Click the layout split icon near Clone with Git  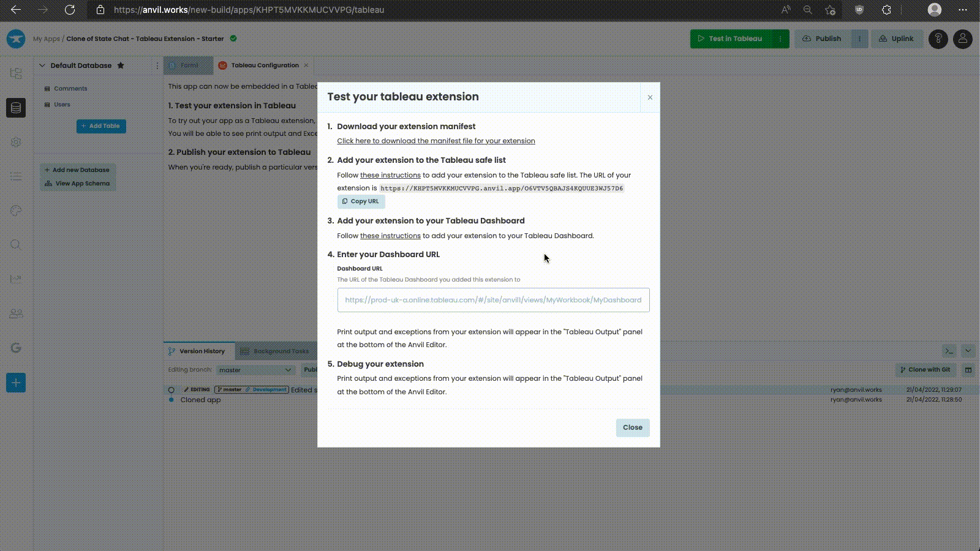[968, 370]
